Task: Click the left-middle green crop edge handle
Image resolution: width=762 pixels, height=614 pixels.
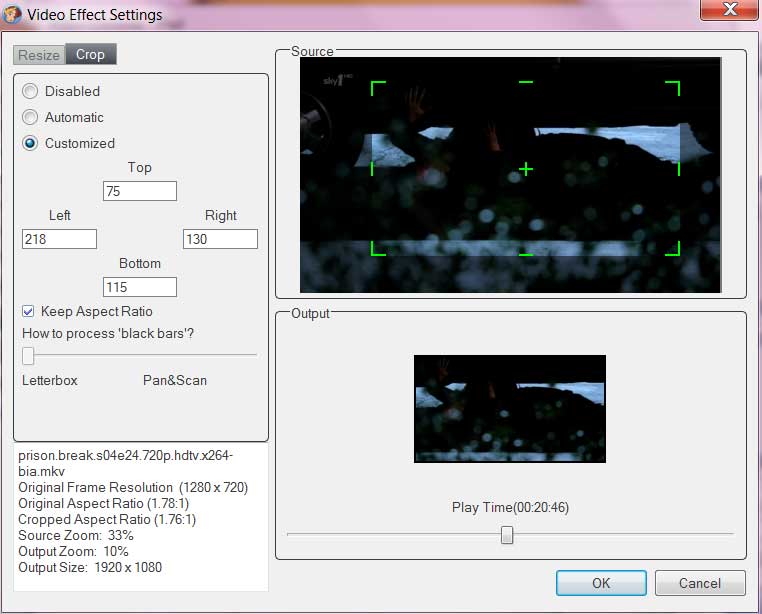Action: (372, 169)
